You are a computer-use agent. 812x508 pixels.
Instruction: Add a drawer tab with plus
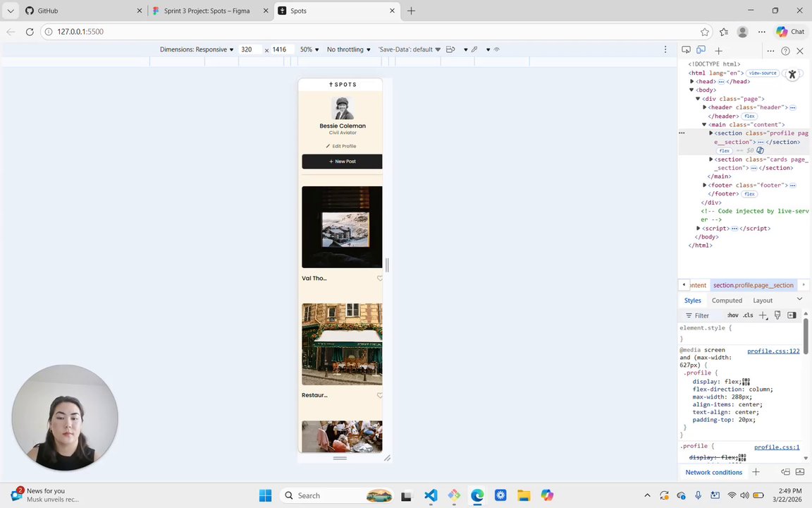coord(756,472)
